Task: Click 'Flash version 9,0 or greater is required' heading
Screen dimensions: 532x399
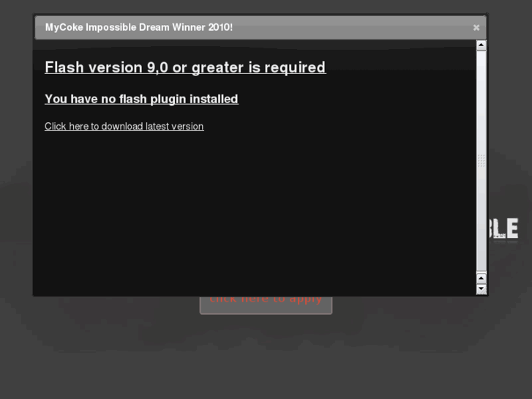Action: click(185, 67)
